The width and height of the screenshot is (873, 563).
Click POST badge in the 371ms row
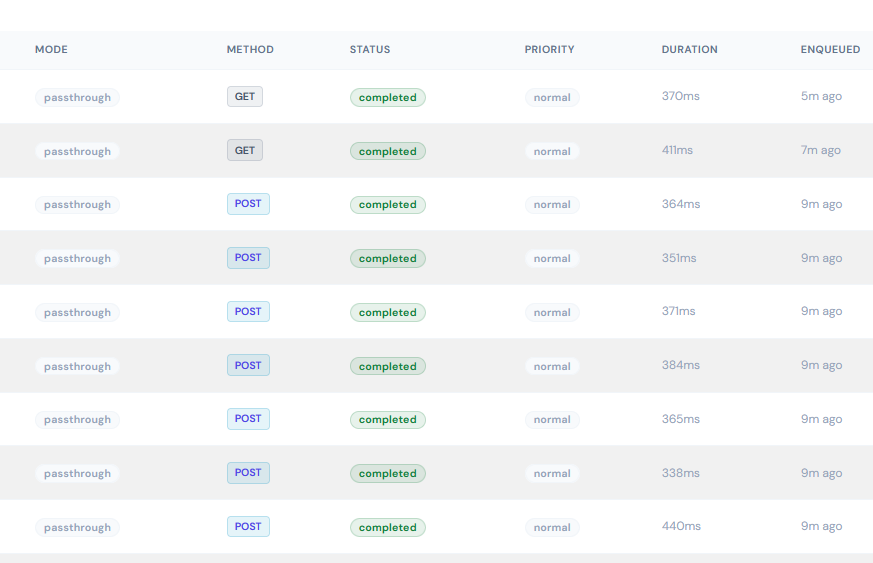point(248,311)
